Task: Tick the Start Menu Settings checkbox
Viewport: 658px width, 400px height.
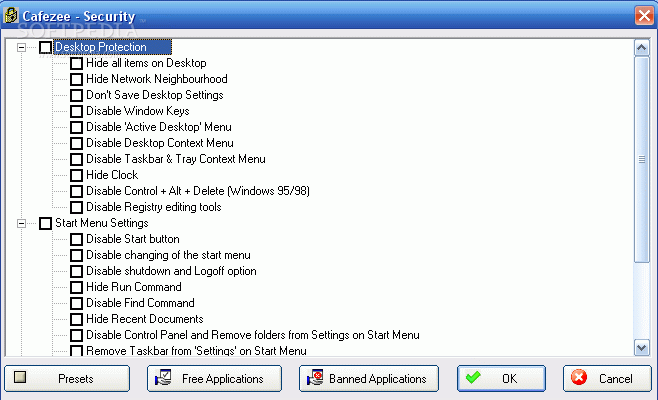Action: pyautogui.click(x=45, y=223)
